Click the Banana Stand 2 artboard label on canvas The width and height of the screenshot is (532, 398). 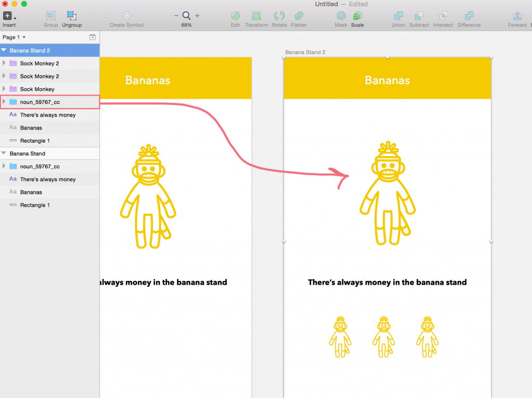point(305,52)
